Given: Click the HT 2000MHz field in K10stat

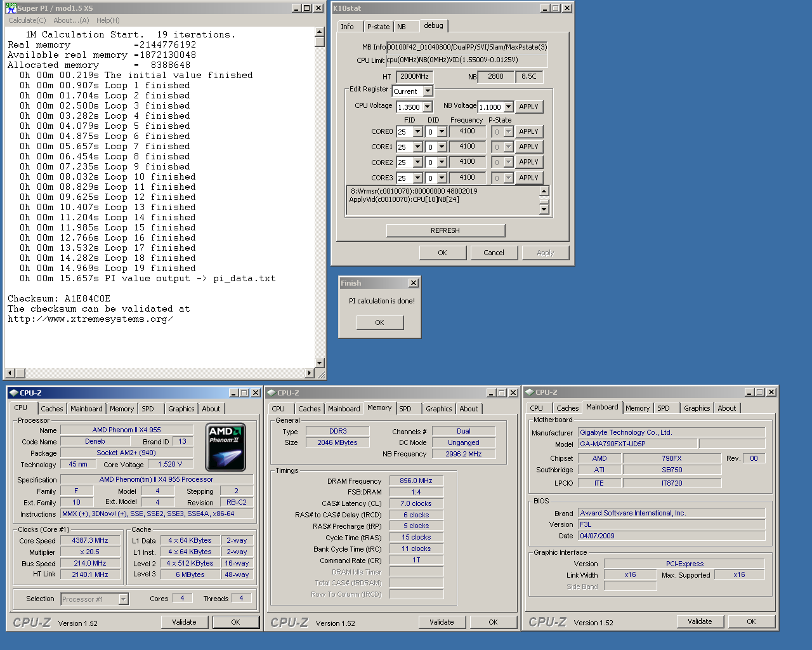Looking at the screenshot, I should [415, 76].
